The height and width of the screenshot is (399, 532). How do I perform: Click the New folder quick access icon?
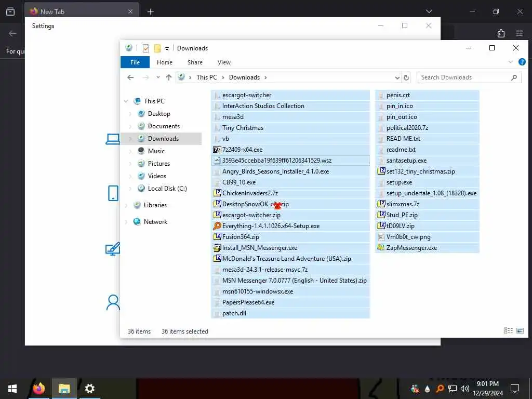coord(157,48)
